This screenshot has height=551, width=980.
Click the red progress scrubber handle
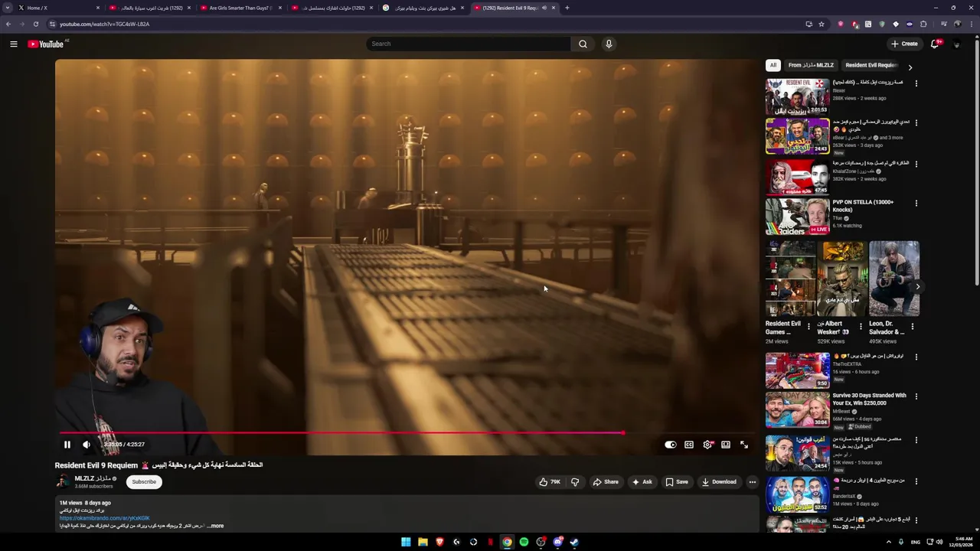pyautogui.click(x=623, y=433)
